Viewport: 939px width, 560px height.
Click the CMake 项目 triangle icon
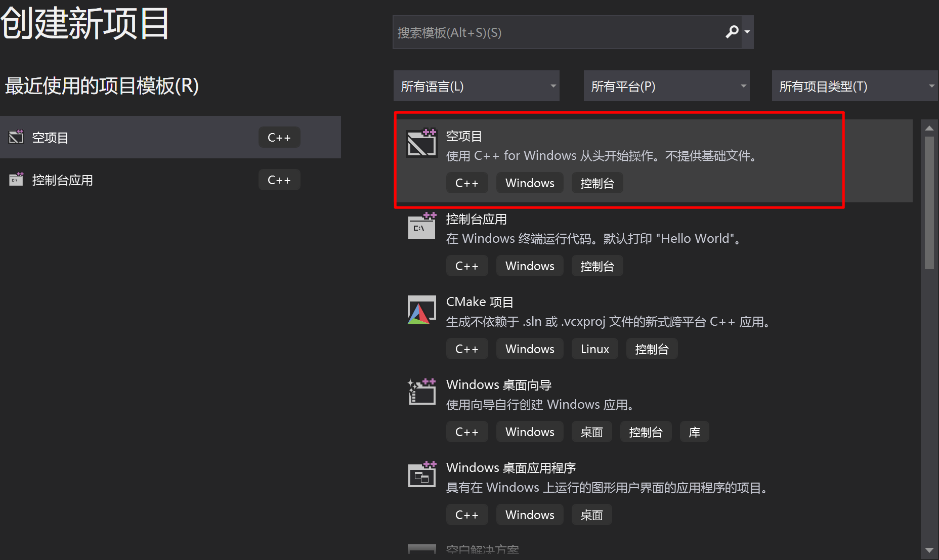pyautogui.click(x=421, y=310)
